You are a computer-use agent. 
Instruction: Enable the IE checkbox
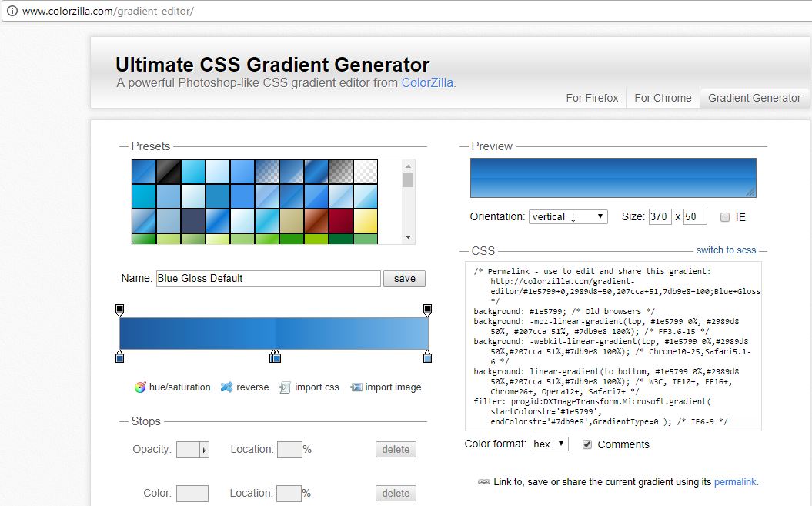725,217
